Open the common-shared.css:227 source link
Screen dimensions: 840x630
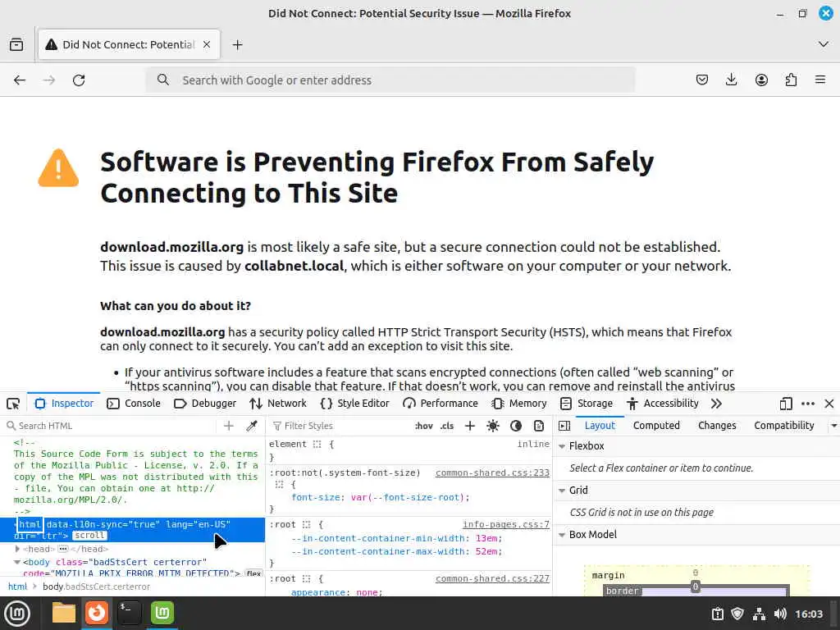(492, 578)
